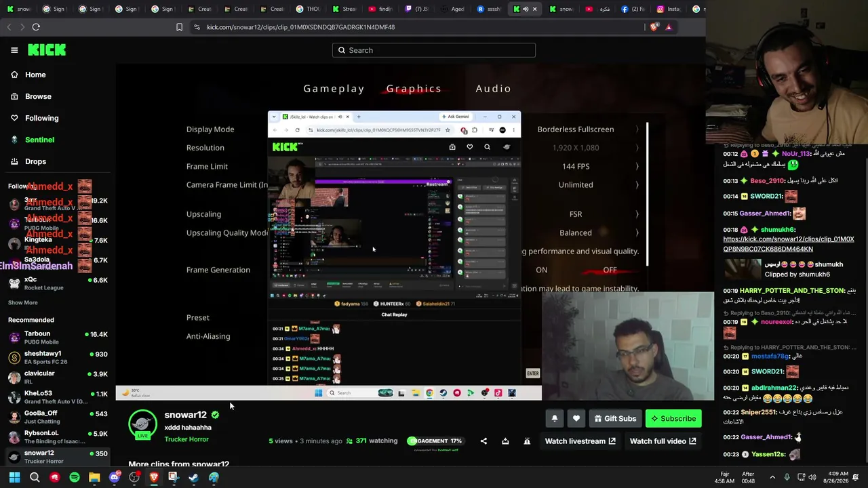Follow snowar12 with the heart button
Screen dimensions: 868x488
[x=576, y=419]
